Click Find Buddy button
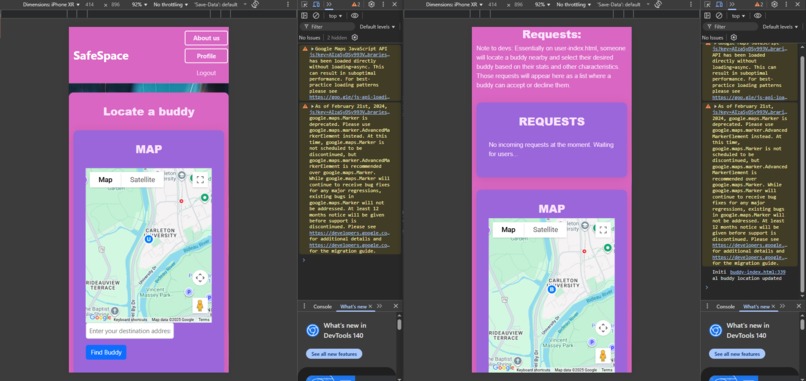806x381 pixels. 106,352
